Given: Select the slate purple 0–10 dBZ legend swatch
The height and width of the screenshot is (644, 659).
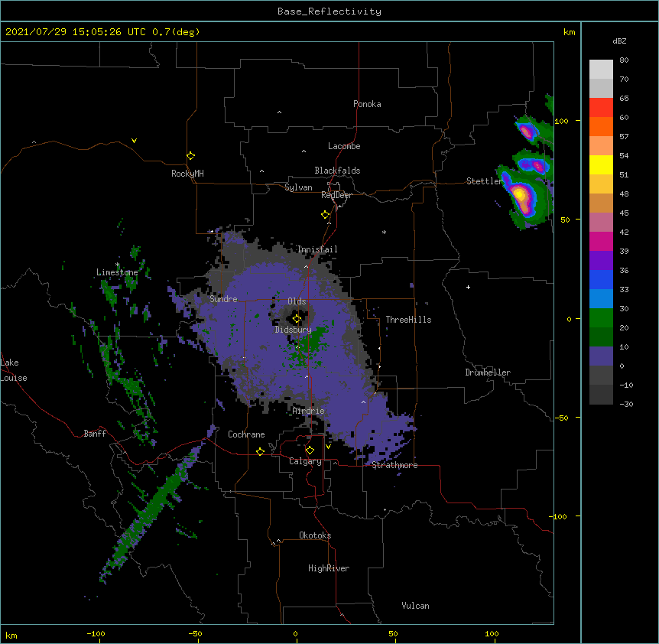Looking at the screenshot, I should 601,356.
